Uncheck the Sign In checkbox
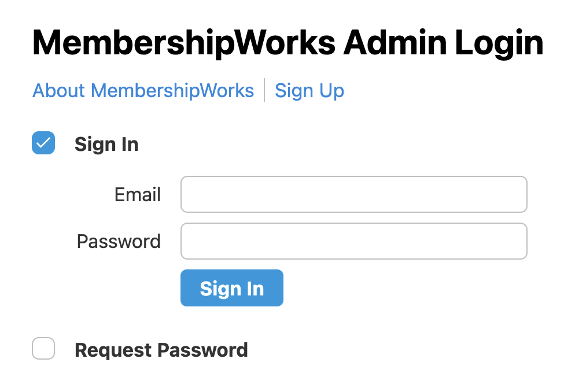The height and width of the screenshot is (392, 575). point(43,143)
